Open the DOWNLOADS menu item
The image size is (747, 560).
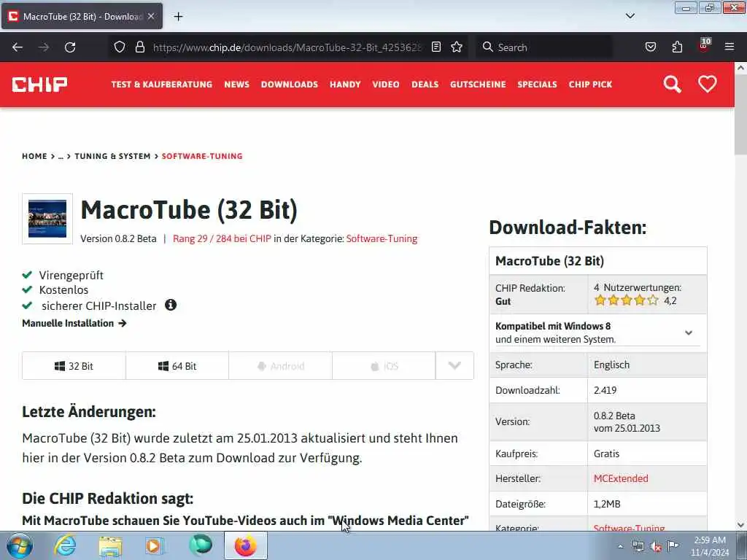289,85
